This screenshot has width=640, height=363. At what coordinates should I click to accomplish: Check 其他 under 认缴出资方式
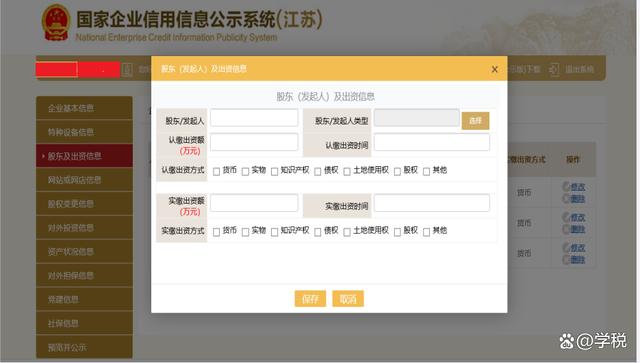tap(426, 171)
